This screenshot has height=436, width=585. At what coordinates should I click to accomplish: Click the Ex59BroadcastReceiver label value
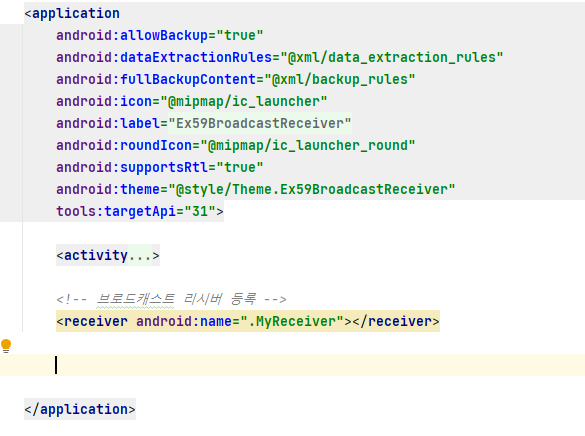point(260,123)
